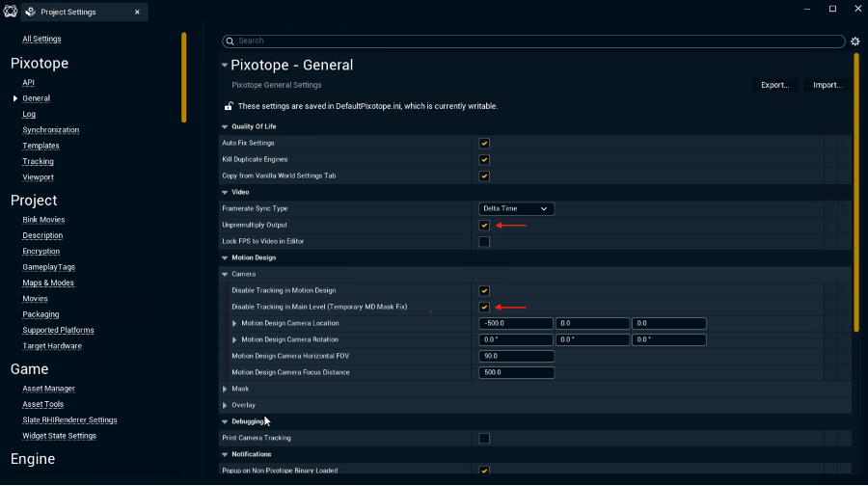This screenshot has width=868, height=486.
Task: Expand the Mask section
Action: [x=225, y=389]
